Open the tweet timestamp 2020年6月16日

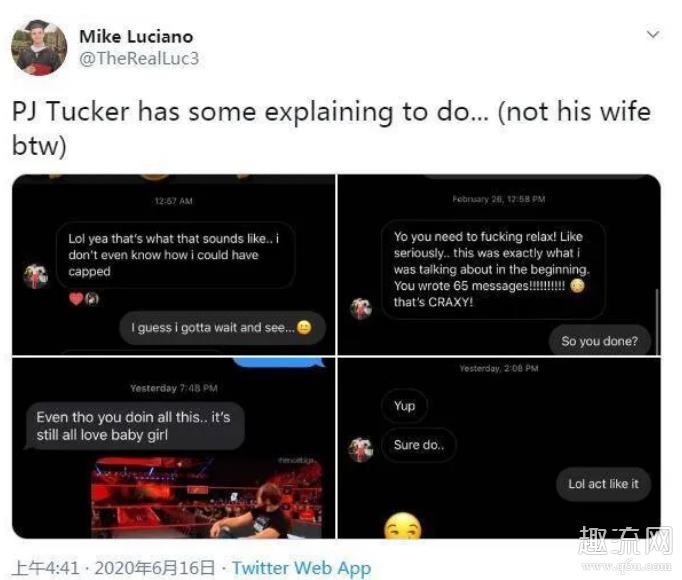point(154,568)
